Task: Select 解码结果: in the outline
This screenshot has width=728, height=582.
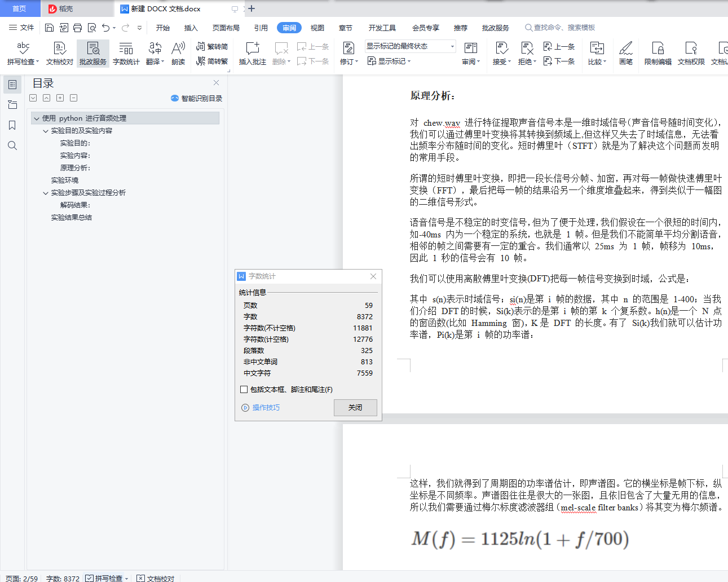Action: 75,205
